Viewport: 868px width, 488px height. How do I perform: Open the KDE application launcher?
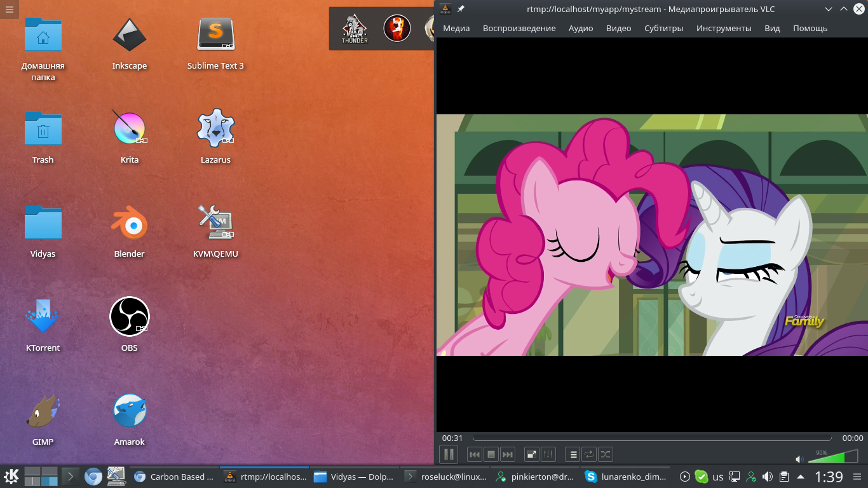[x=11, y=477]
